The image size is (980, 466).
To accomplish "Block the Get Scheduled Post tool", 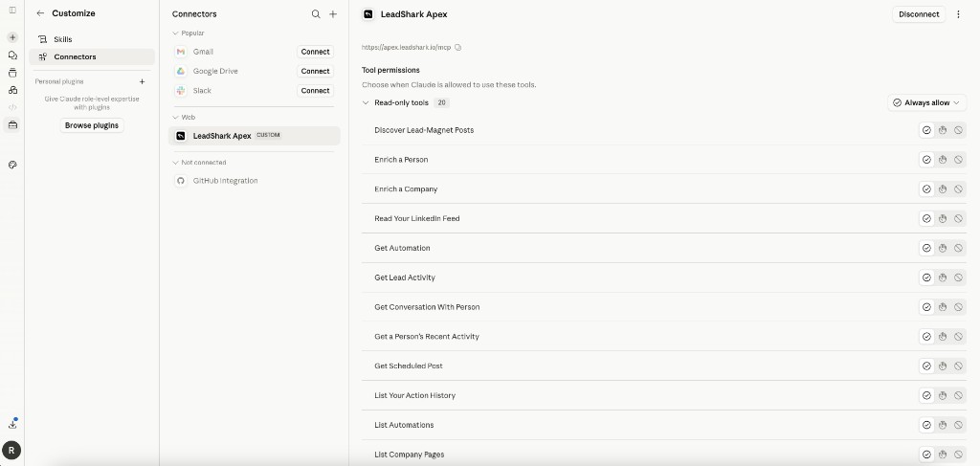I will tap(958, 366).
